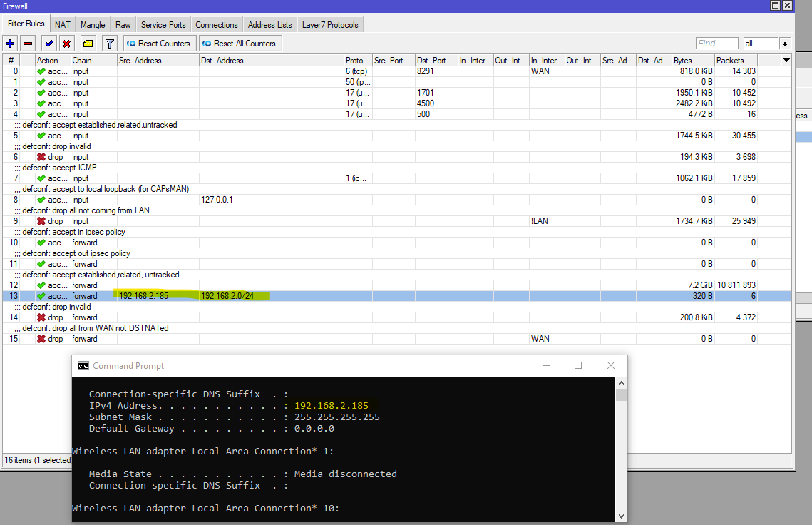Screen dimensions: 812x525
Task: Maximize the Firewall window
Action: click(x=775, y=6)
